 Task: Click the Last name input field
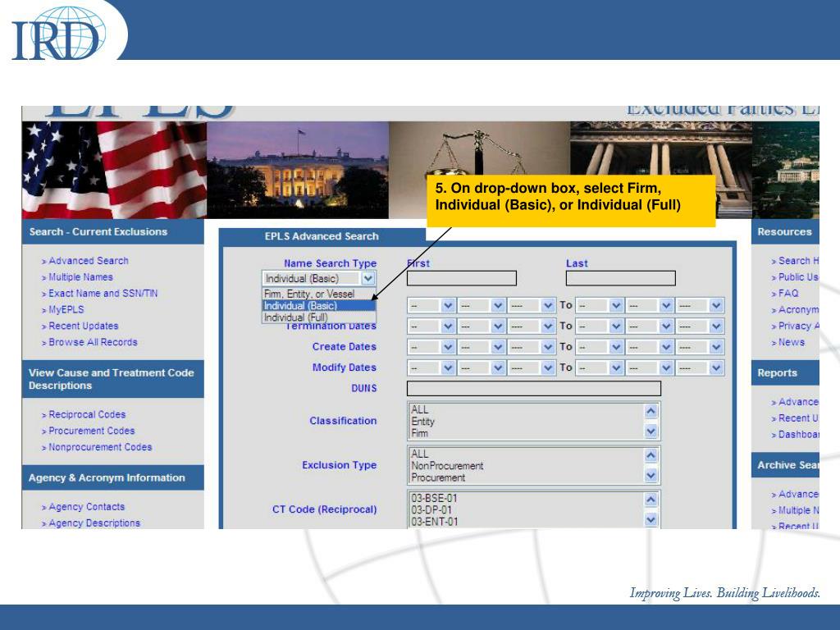[x=621, y=279]
